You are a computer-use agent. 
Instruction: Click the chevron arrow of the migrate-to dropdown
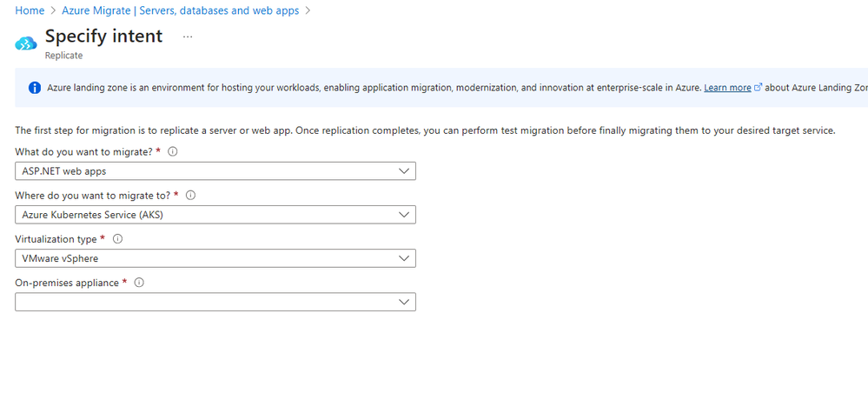click(404, 215)
